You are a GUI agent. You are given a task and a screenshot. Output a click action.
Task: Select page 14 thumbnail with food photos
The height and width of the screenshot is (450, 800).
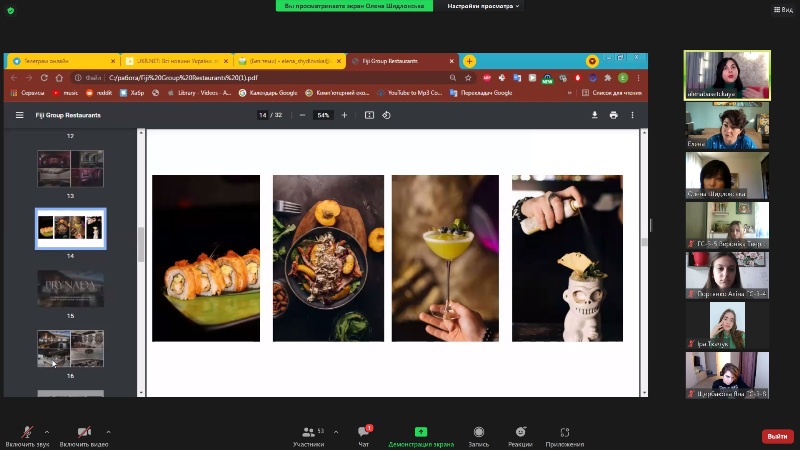[x=70, y=229]
